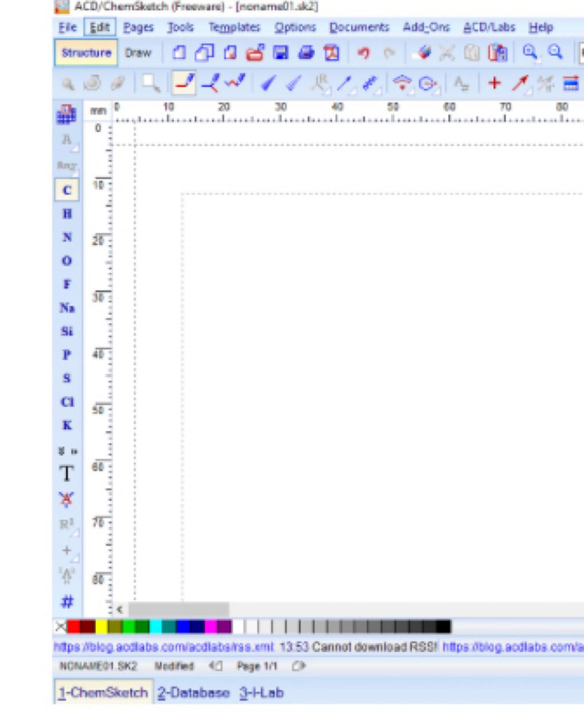Select the T text label tool
The image size is (584, 728).
(67, 474)
